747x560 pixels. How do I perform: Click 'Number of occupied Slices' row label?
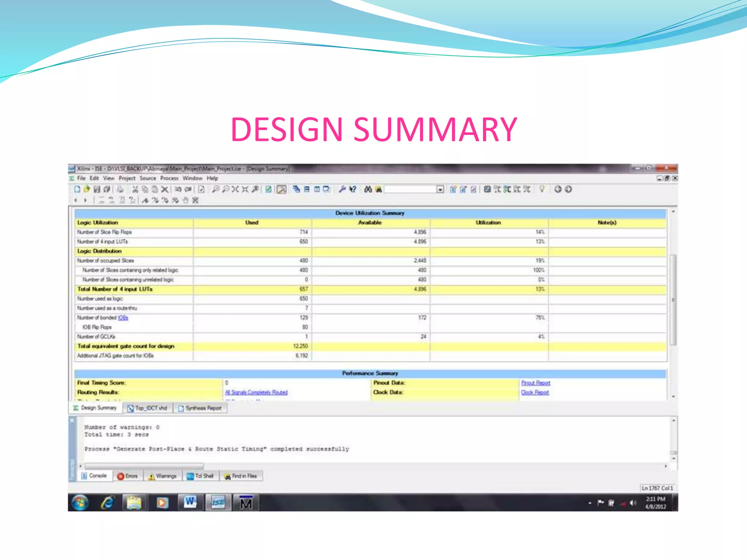pos(105,261)
